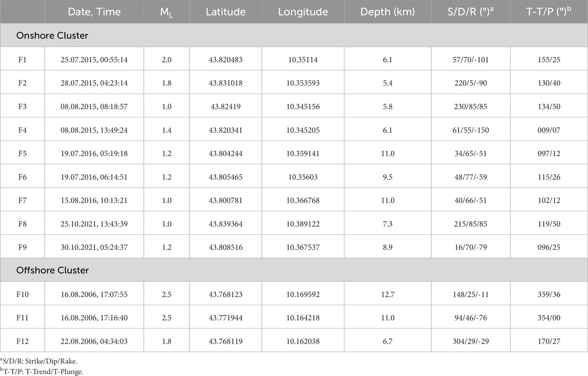Viewport: 588px width, 376px height.
Task: Select the 'Depth (km)' column header
Action: pyautogui.click(x=387, y=12)
